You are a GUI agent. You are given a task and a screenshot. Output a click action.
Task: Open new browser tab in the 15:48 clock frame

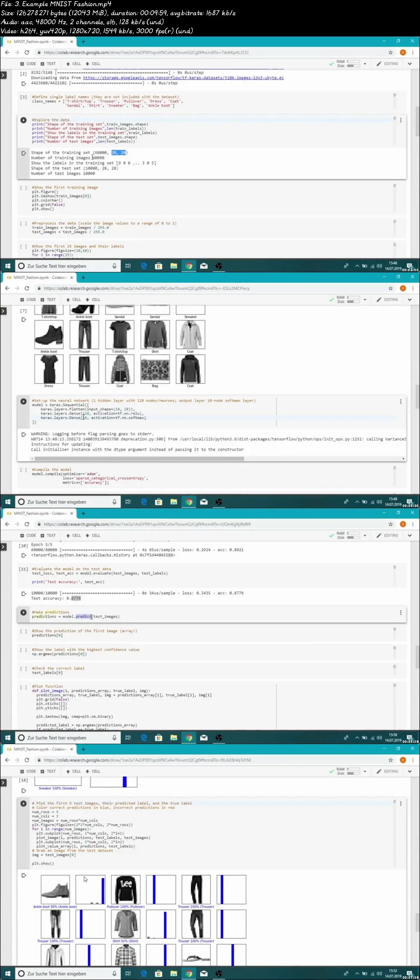(83, 277)
